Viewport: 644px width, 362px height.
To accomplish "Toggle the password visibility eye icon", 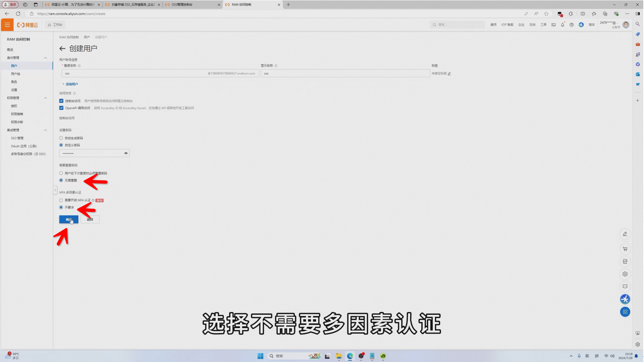I will 126,153.
